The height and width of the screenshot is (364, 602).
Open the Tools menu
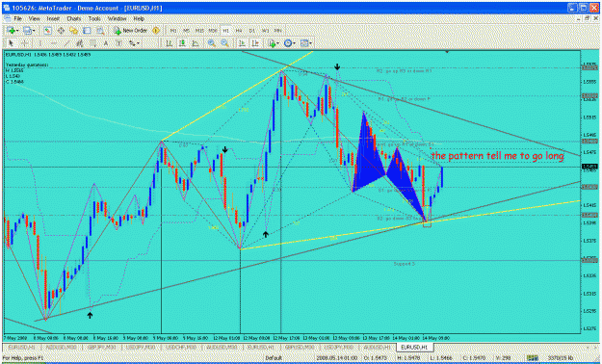point(94,18)
